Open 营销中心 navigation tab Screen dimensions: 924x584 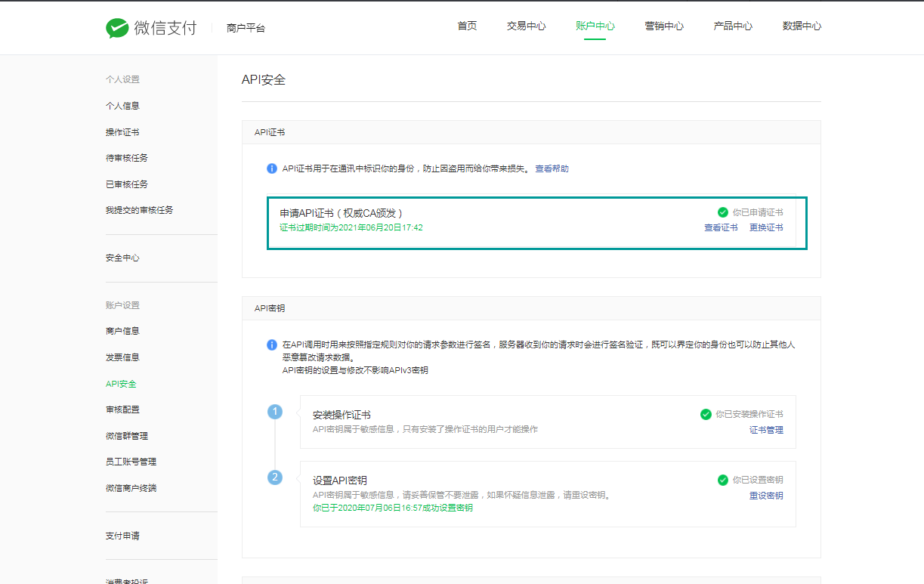coord(664,26)
